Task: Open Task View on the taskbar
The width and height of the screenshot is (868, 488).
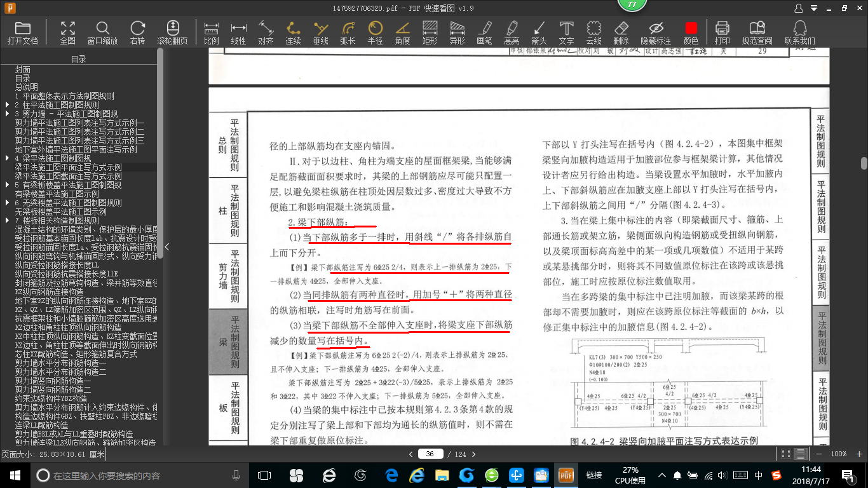Action: pos(264,475)
